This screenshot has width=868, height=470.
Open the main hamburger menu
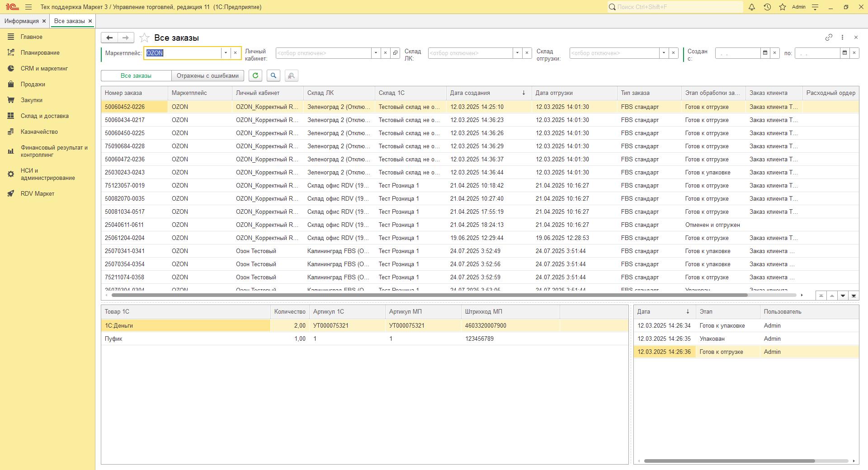tap(28, 7)
